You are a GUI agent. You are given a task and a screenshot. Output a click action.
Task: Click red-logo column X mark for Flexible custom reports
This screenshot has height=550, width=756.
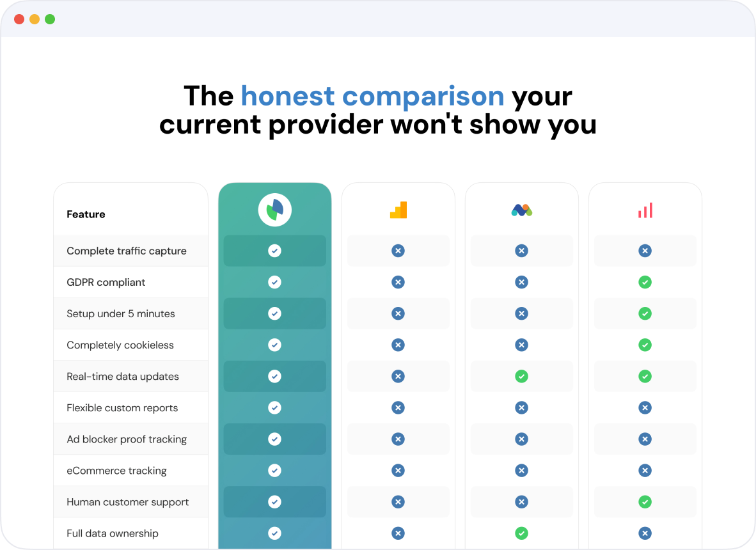click(645, 408)
